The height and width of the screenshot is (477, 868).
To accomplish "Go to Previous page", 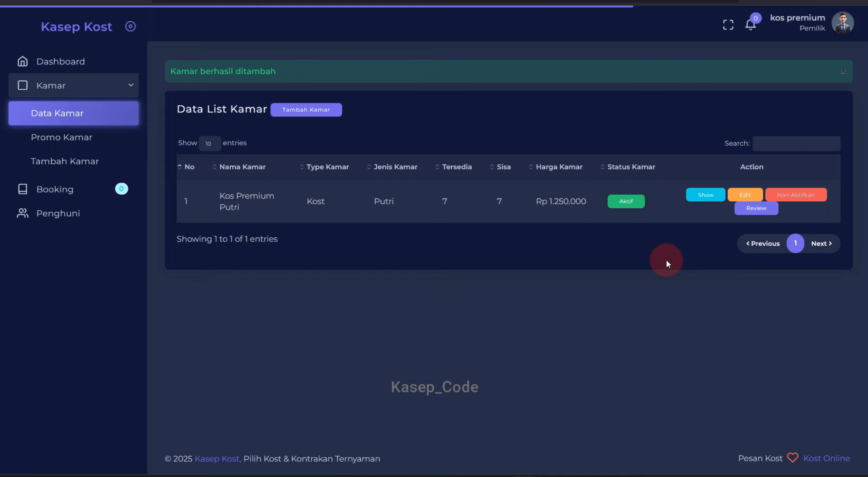I will pos(763,243).
